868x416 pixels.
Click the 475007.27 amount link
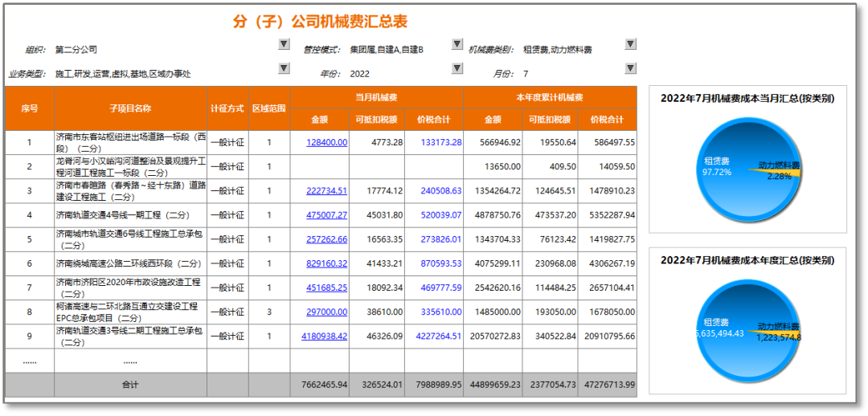[x=326, y=215]
